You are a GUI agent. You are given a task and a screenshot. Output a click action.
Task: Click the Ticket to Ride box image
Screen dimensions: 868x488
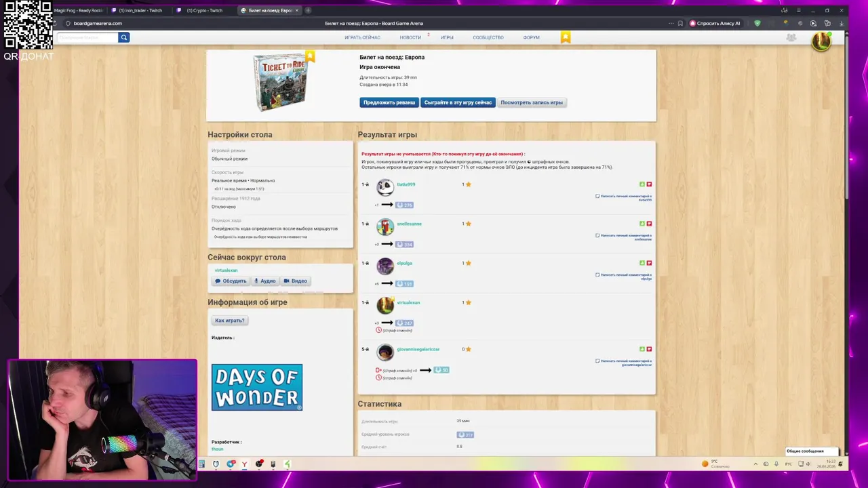point(280,82)
